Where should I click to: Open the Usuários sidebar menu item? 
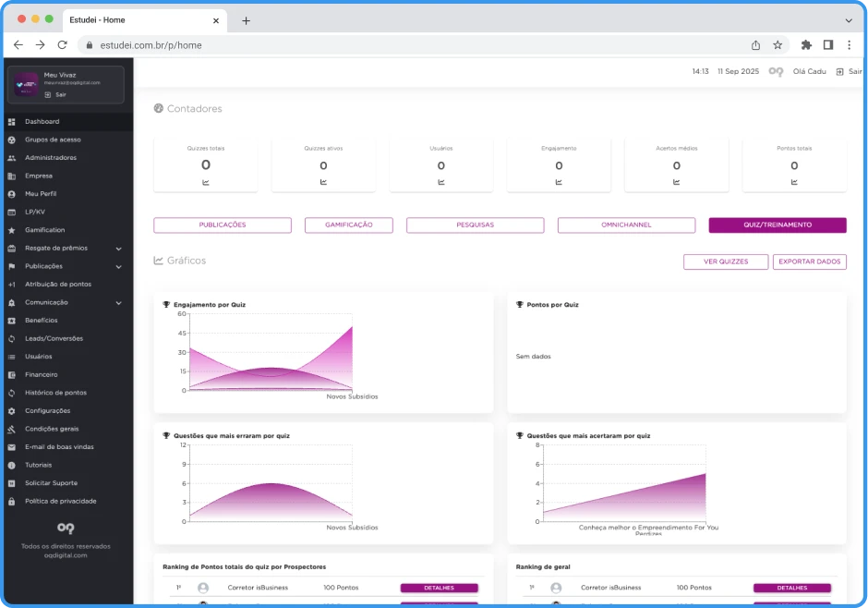[x=38, y=357]
